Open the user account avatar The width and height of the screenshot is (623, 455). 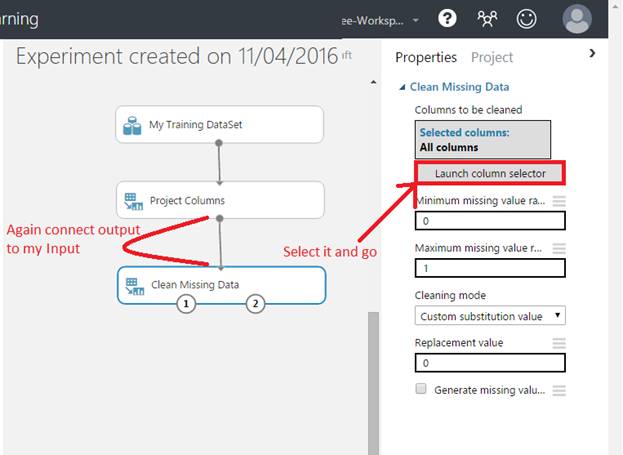pos(577,19)
